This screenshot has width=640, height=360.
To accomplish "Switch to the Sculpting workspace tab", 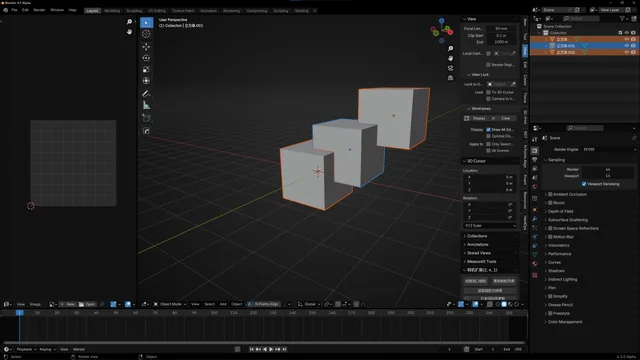I will click(x=134, y=11).
